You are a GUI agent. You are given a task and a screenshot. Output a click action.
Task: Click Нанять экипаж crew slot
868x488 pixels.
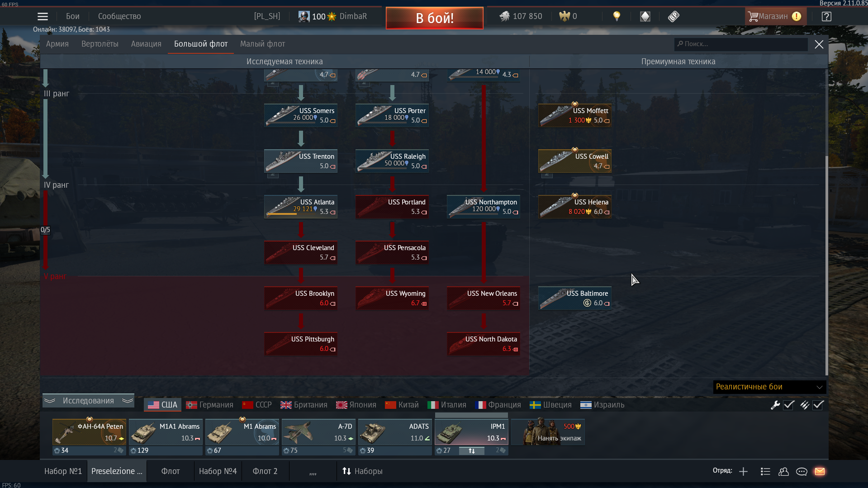pyautogui.click(x=548, y=432)
